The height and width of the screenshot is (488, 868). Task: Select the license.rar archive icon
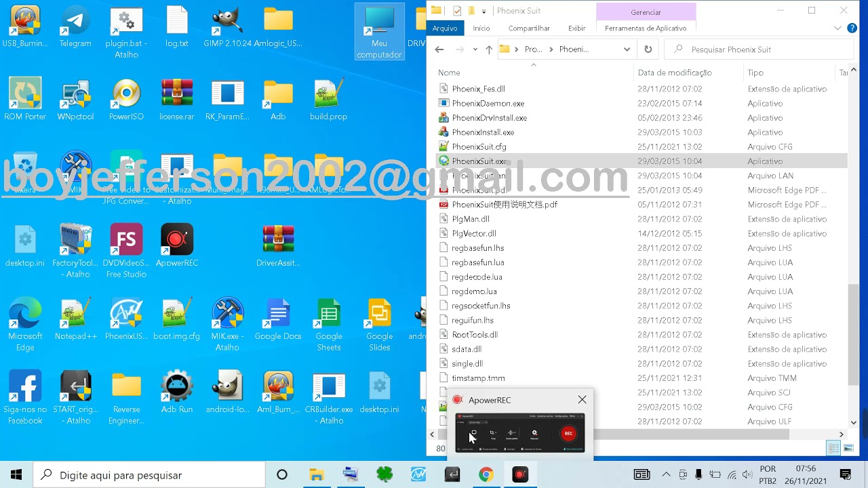coord(177,100)
